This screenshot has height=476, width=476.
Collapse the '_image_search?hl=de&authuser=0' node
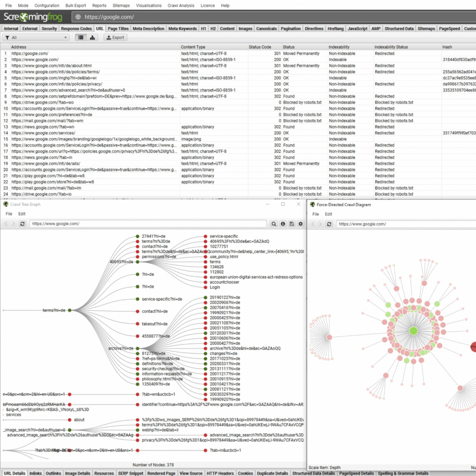point(70,430)
